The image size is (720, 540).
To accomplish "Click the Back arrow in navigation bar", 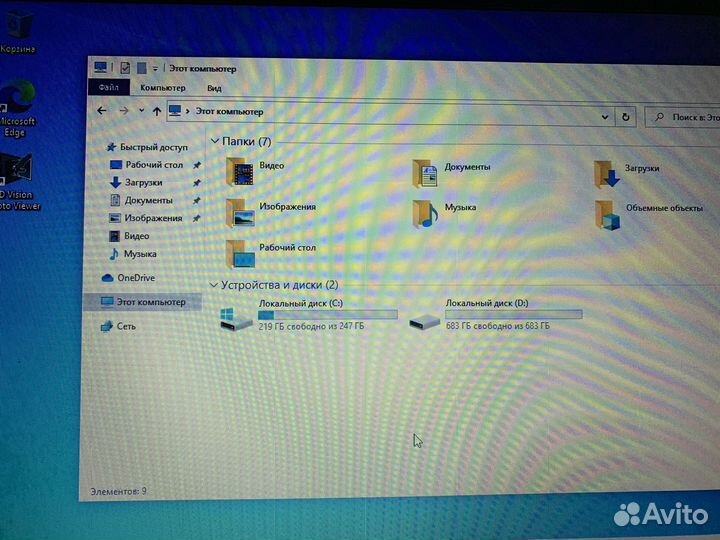I will tap(102, 110).
